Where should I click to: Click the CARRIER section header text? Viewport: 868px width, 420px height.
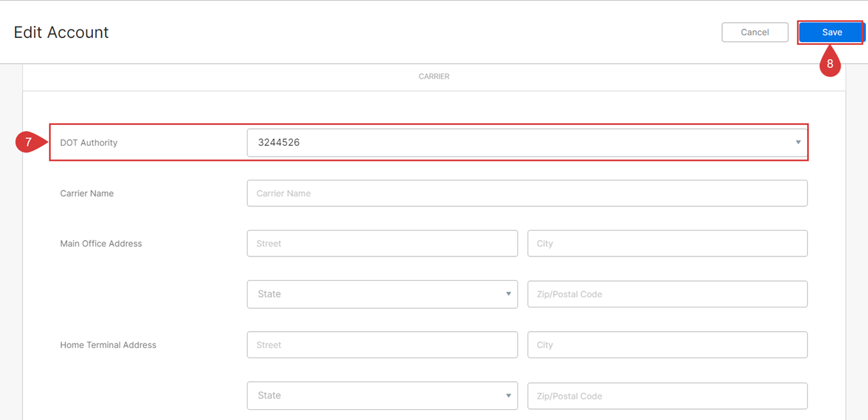coord(434,77)
